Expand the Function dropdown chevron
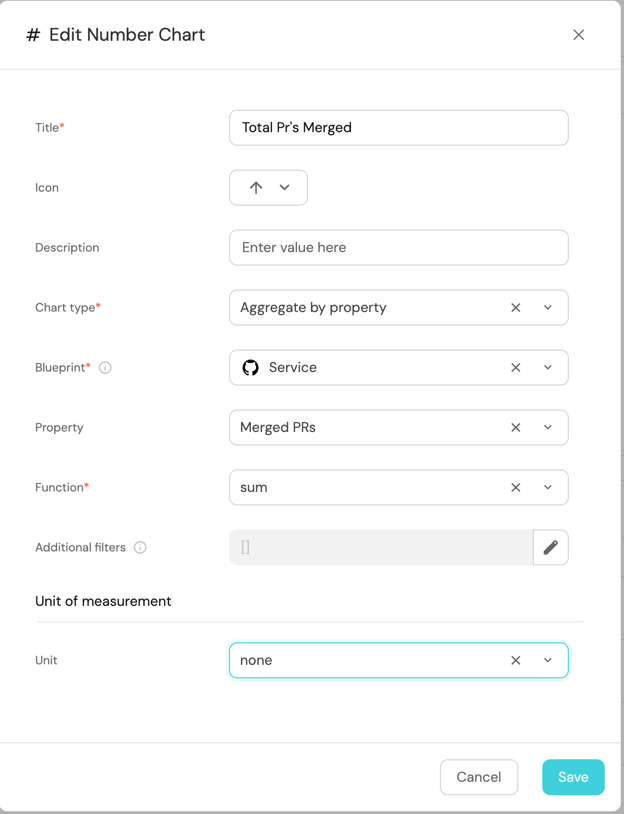The image size is (624, 814). [548, 488]
